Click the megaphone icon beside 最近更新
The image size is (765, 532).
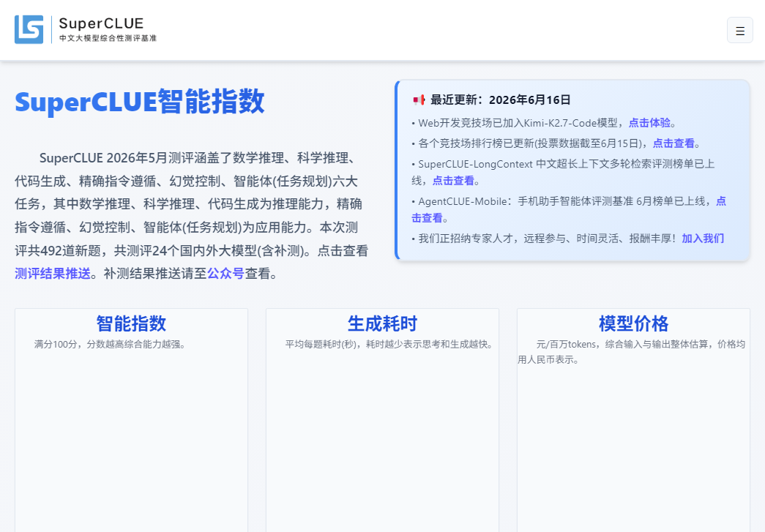tap(419, 100)
